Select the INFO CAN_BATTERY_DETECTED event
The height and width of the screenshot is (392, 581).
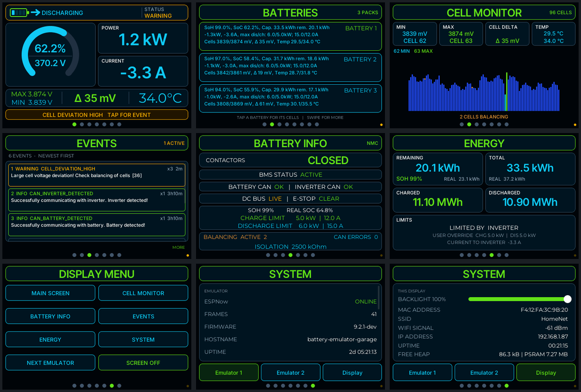pyautogui.click(x=97, y=225)
